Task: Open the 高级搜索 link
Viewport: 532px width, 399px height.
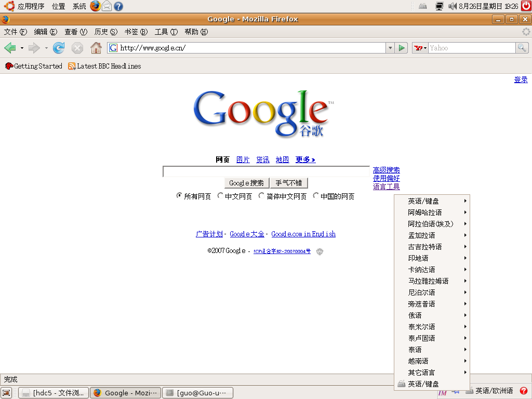Action: [386, 170]
